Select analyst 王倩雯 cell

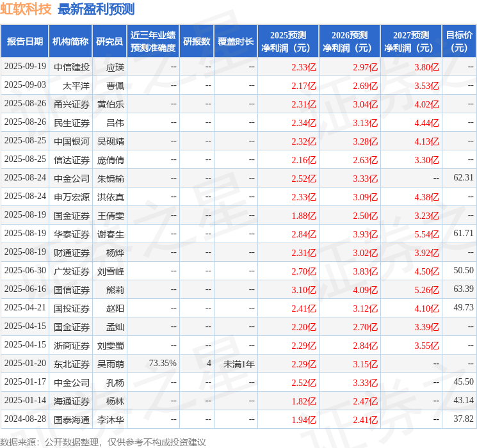[x=111, y=216]
